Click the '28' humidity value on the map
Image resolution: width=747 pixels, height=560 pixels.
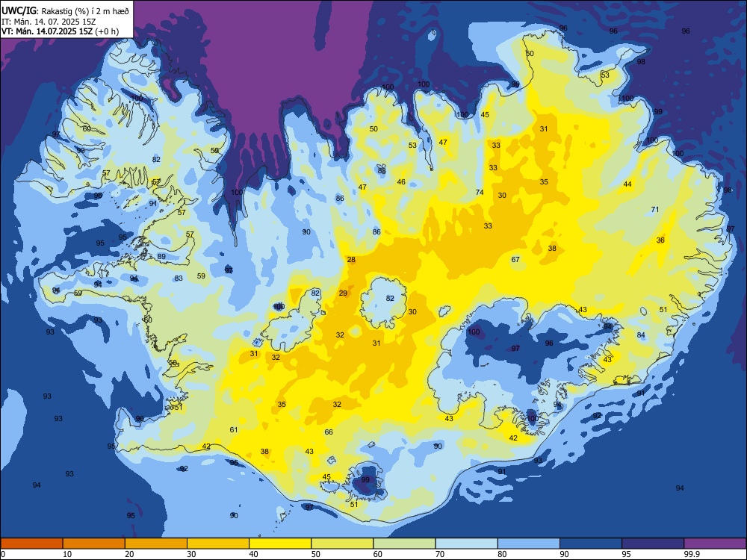click(351, 260)
